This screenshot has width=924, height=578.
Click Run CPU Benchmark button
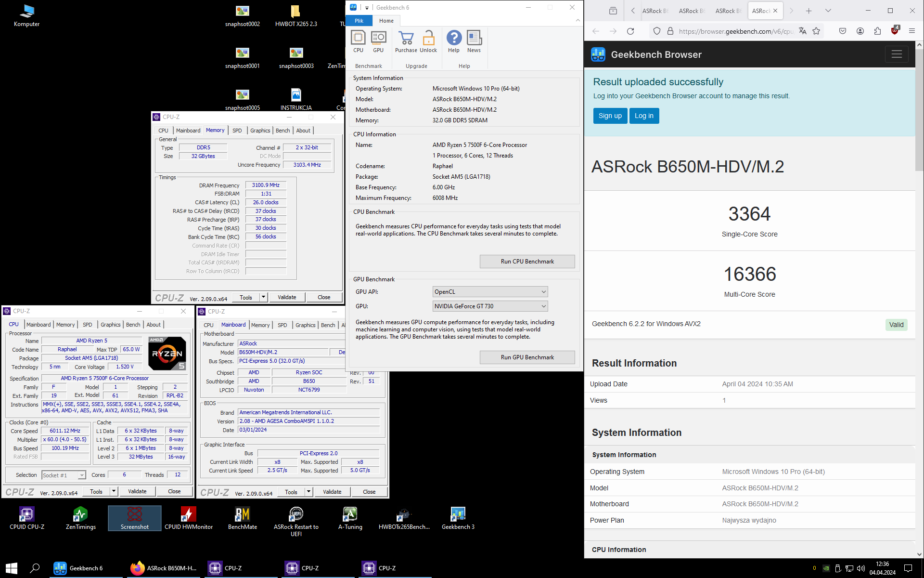pos(527,262)
